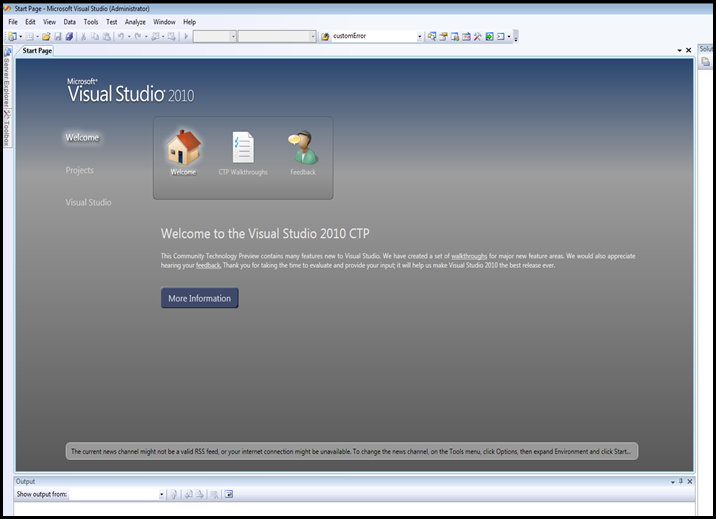Open the View menu
The image size is (716, 519).
pos(49,22)
